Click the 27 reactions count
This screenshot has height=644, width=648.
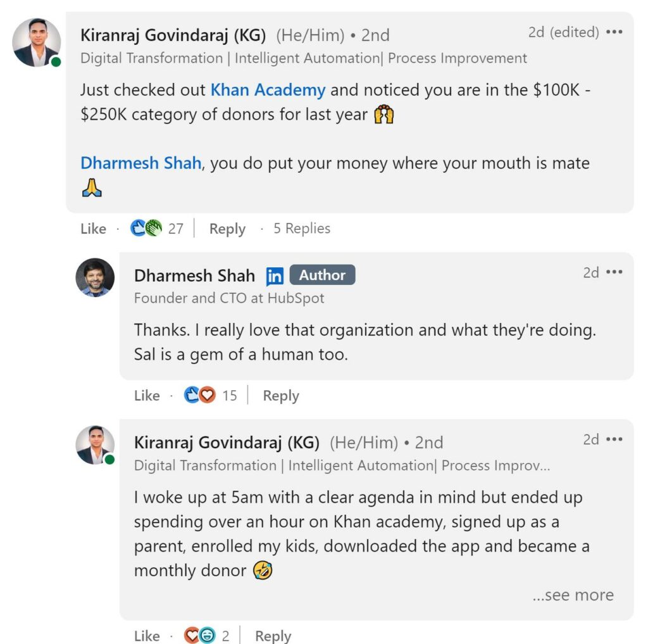pos(175,228)
